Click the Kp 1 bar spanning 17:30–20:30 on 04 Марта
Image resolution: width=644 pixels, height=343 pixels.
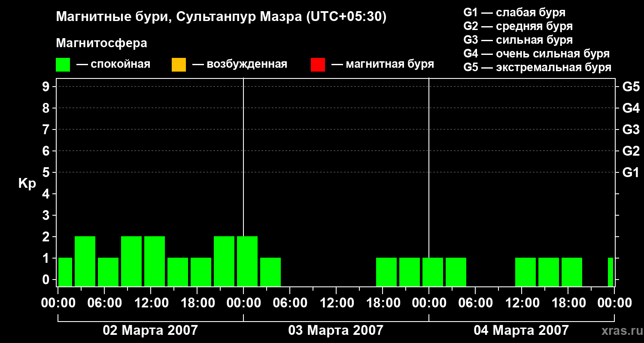[572, 272]
